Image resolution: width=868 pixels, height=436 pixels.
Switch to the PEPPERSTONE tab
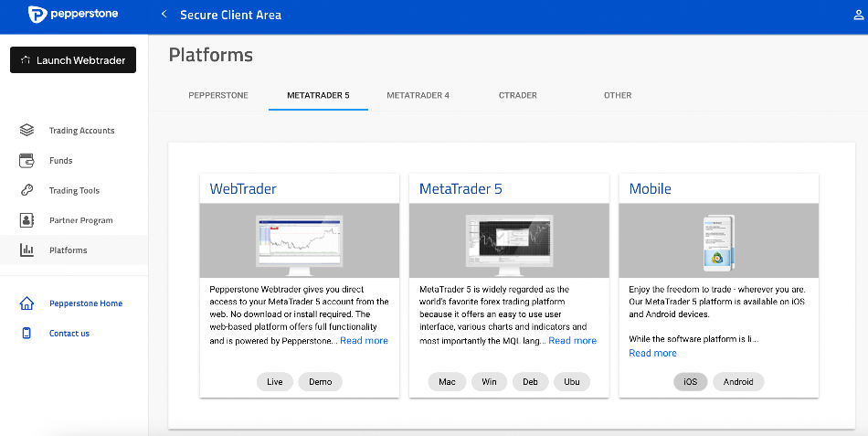click(218, 95)
